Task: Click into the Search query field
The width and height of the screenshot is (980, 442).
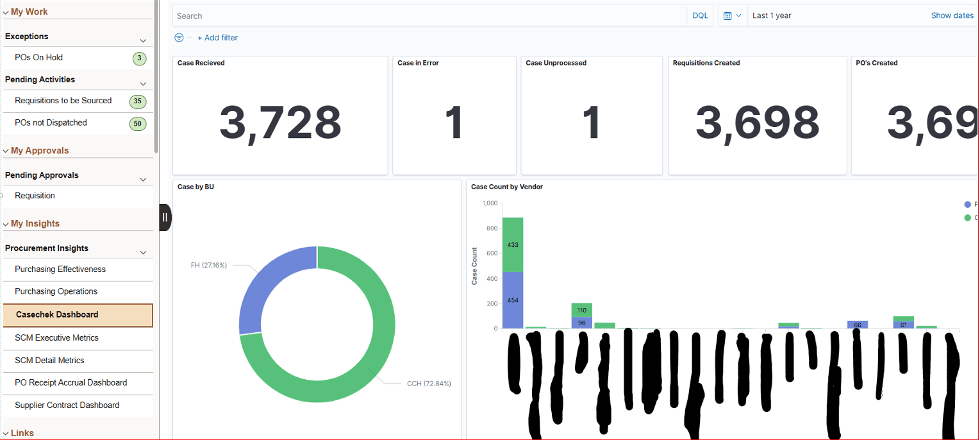Action: tap(430, 15)
